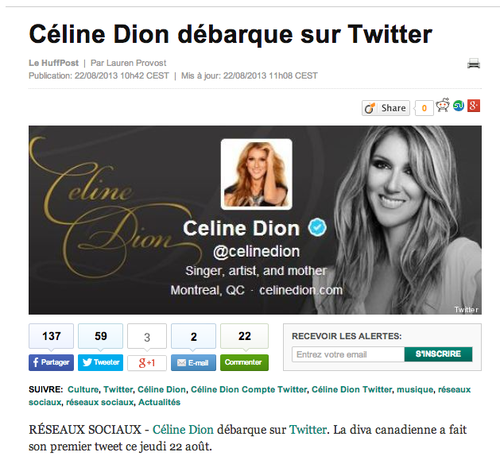Click the Twitter Tweeter button
Image resolution: width=500 pixels, height=460 pixels.
(100, 362)
